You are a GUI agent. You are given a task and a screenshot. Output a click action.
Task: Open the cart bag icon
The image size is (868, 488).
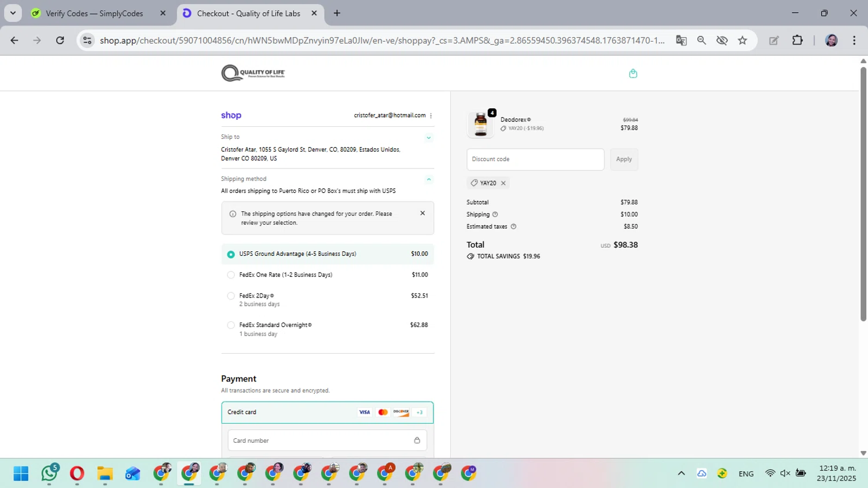[633, 74]
